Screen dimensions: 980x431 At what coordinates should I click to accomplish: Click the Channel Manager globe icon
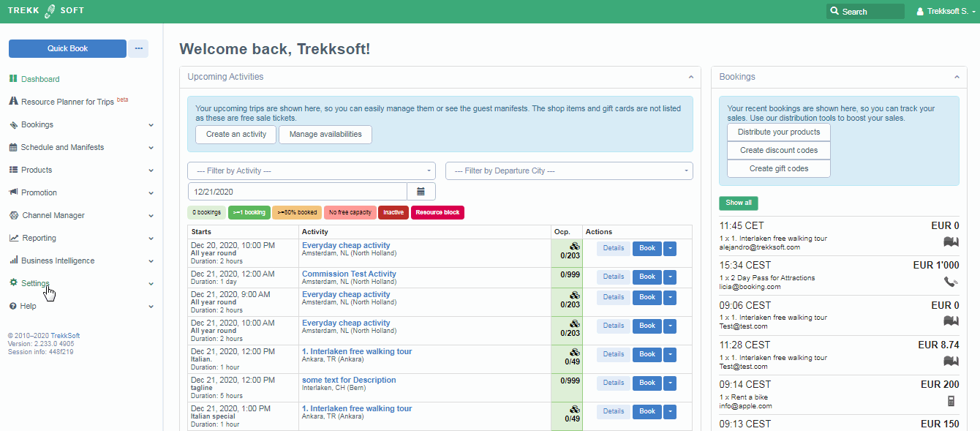pyautogui.click(x=15, y=215)
